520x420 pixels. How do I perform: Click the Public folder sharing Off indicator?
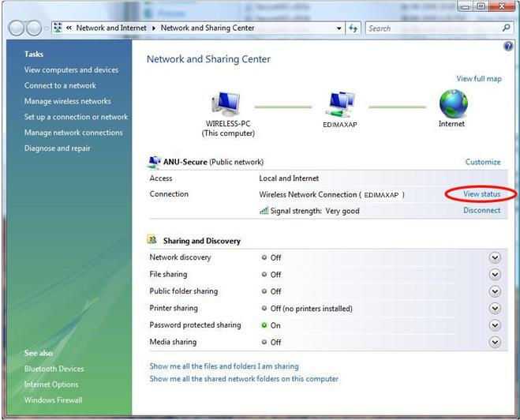[x=264, y=291]
